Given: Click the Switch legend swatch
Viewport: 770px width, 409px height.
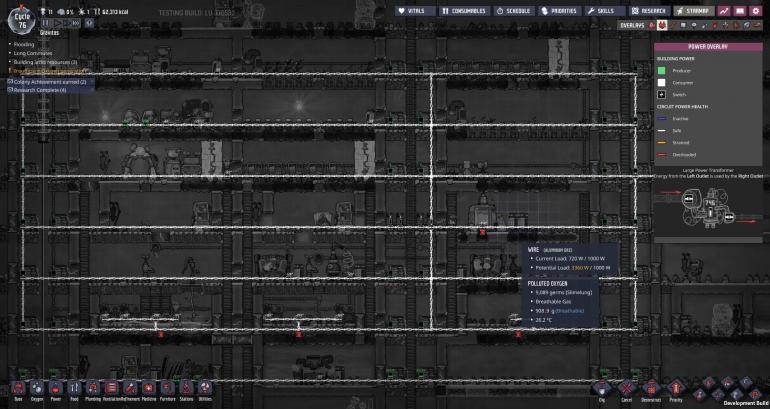Looking at the screenshot, I should 661,94.
